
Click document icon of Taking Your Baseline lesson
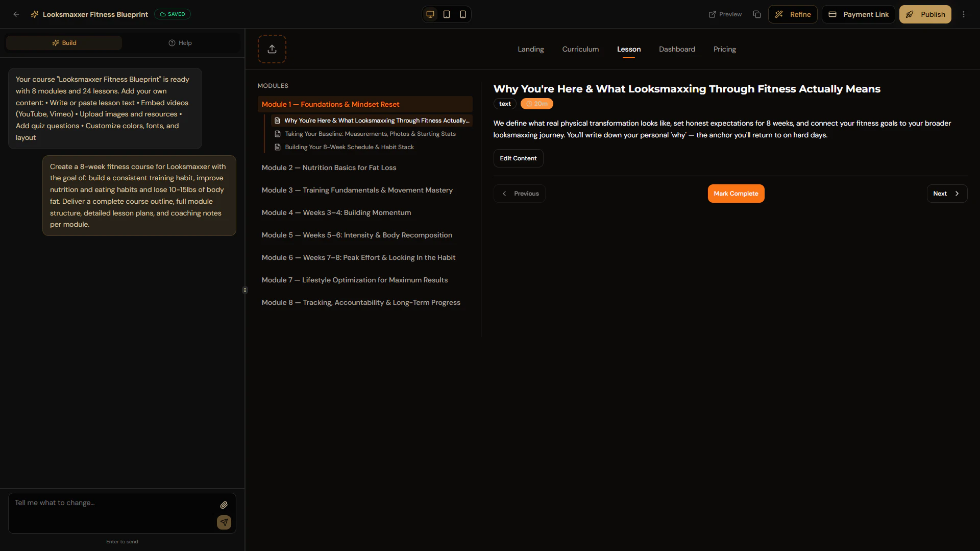point(278,134)
